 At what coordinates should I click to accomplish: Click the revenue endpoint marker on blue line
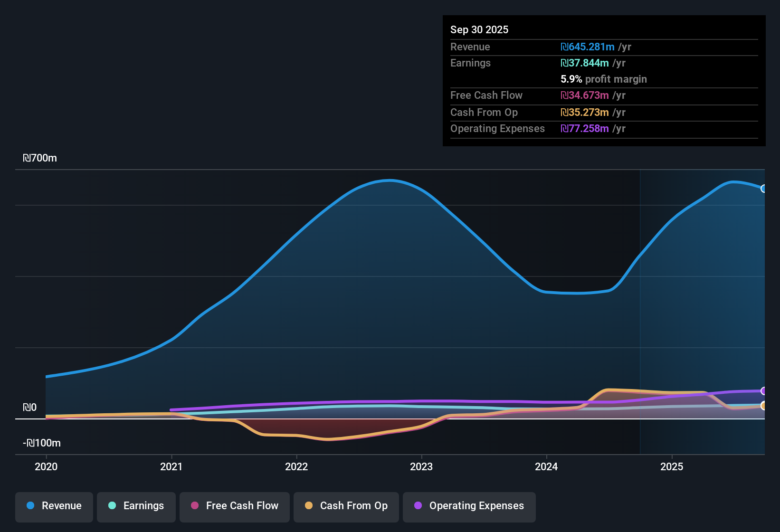pos(764,189)
